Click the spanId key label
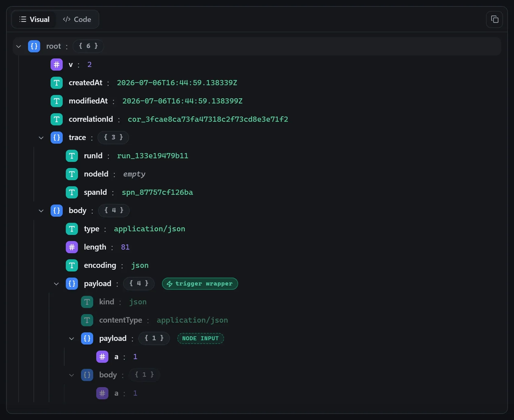Image resolution: width=514 pixels, height=420 pixels. [95, 192]
